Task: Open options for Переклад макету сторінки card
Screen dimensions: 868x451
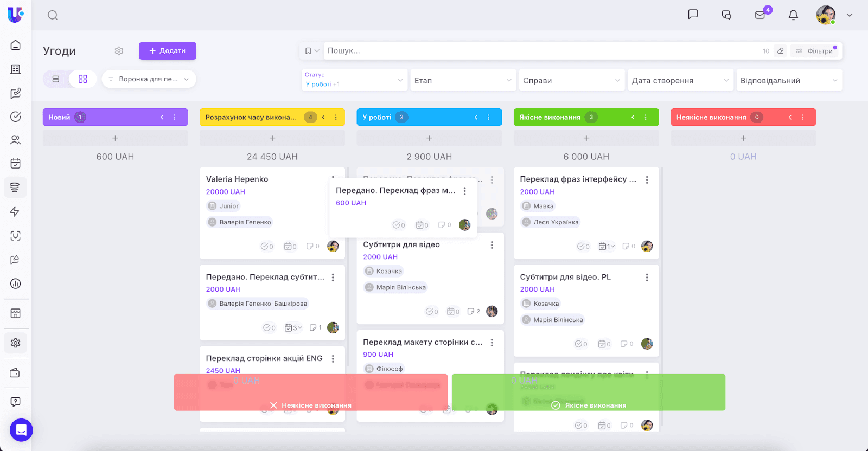Action: pyautogui.click(x=492, y=343)
